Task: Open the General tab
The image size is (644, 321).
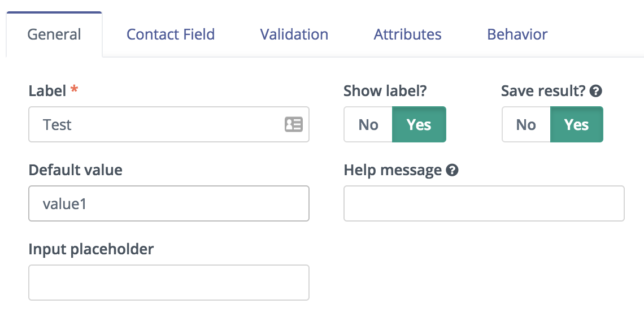Action: (54, 34)
